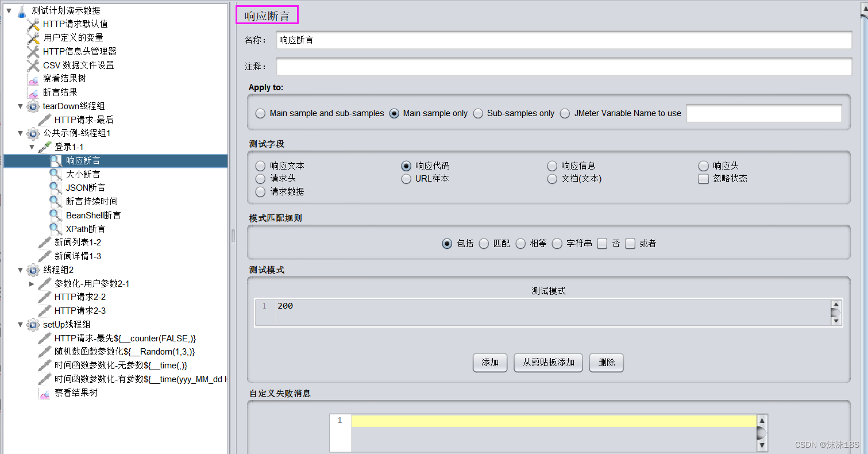Screen dimensions: 868x454
Task: Click the magnifier icon beside XPath断言
Action: click(x=56, y=229)
